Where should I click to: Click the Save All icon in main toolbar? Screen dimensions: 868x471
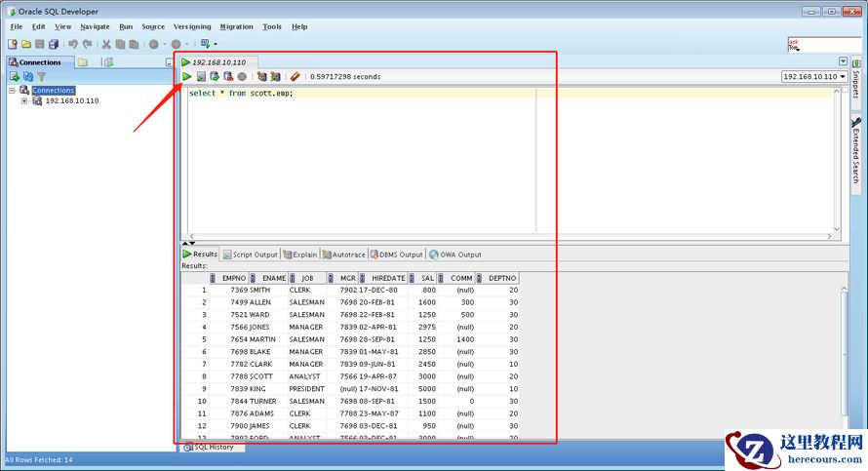pos(54,44)
